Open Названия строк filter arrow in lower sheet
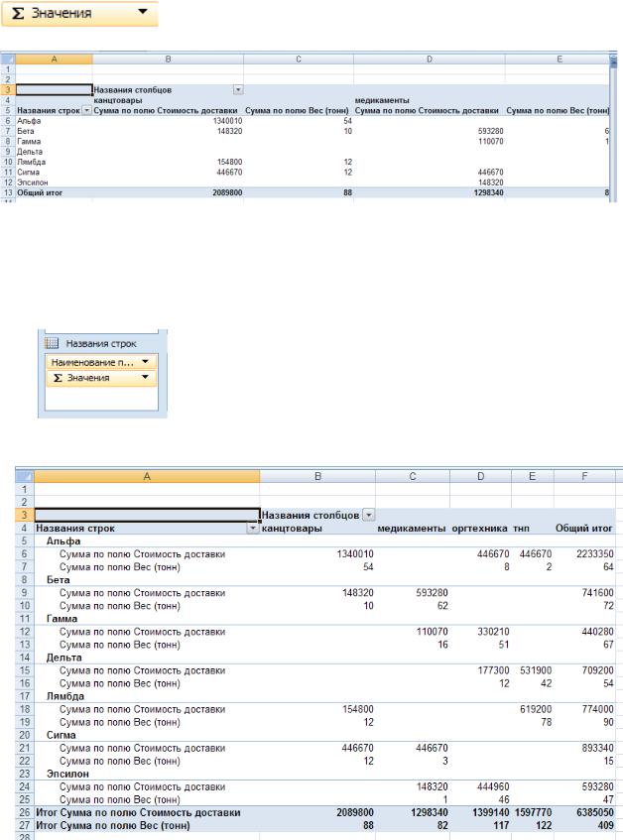 click(x=253, y=529)
